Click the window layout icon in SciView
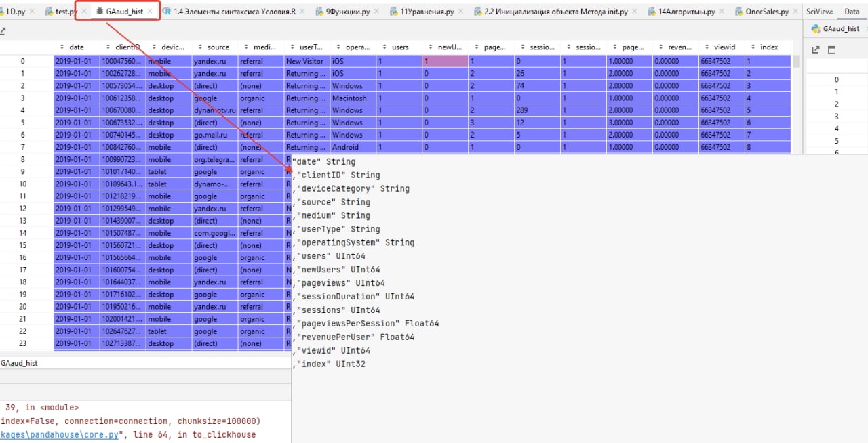This screenshot has width=868, height=443. coord(832,50)
